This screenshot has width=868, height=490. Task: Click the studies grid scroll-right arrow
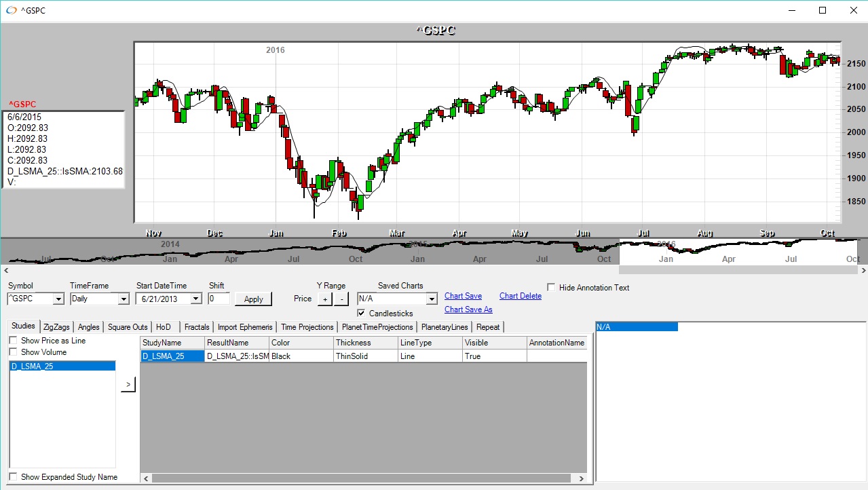click(x=581, y=478)
